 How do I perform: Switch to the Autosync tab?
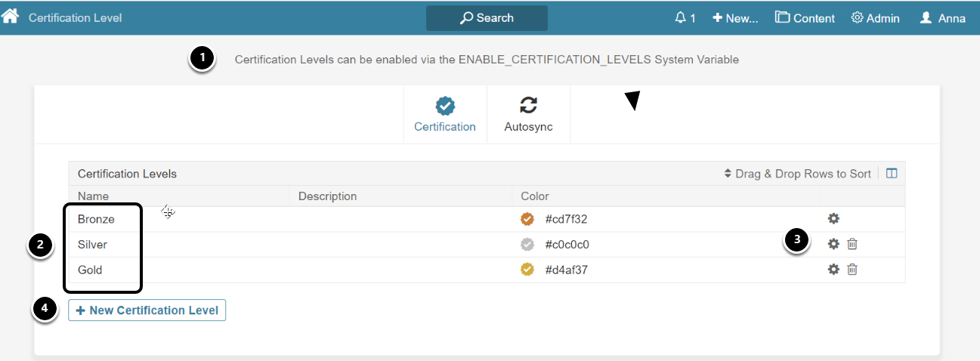[x=528, y=114]
